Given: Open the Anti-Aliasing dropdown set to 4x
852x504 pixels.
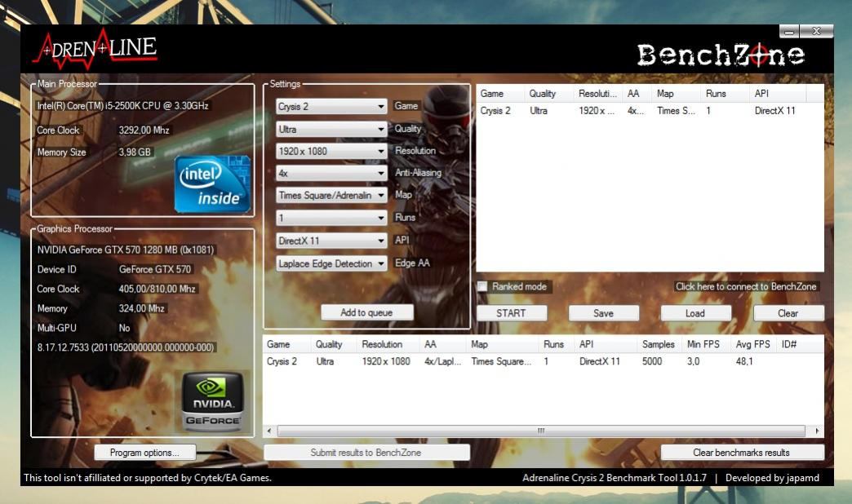Looking at the screenshot, I should pyautogui.click(x=331, y=173).
